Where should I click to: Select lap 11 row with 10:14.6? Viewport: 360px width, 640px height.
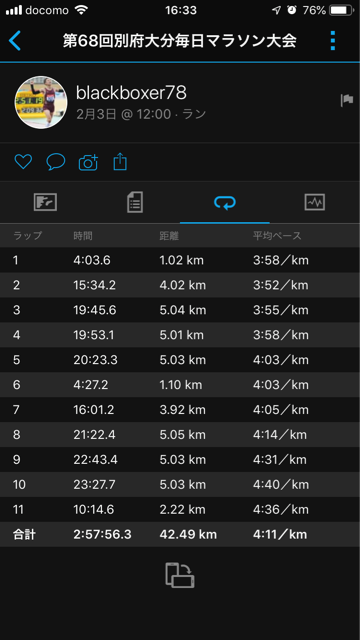click(180, 509)
